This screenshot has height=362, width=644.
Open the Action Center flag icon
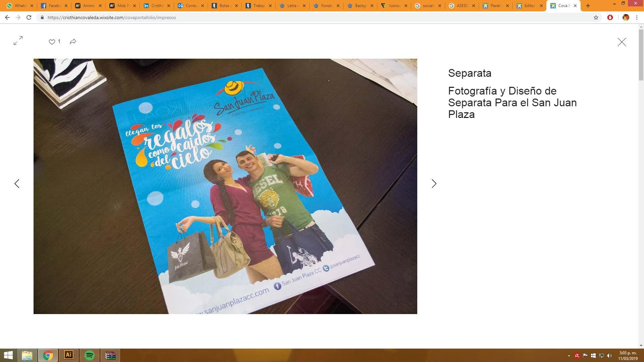(585, 356)
